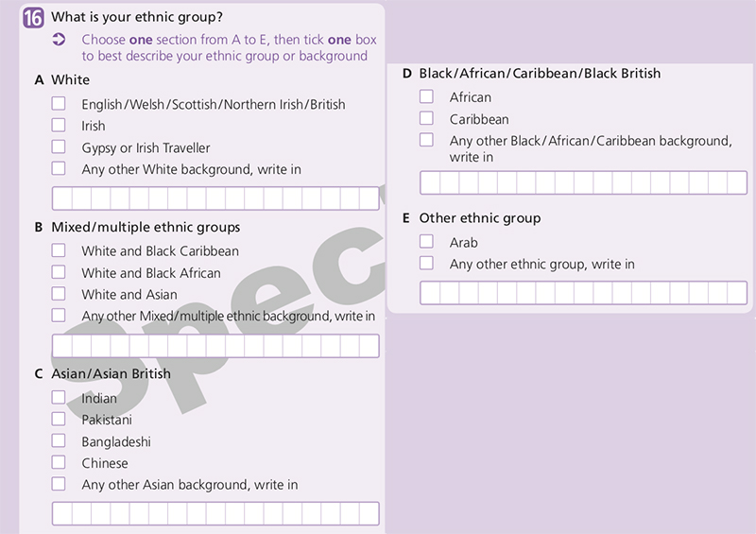
Task: Tick White and Black Caribbean checkbox
Action: point(59,250)
